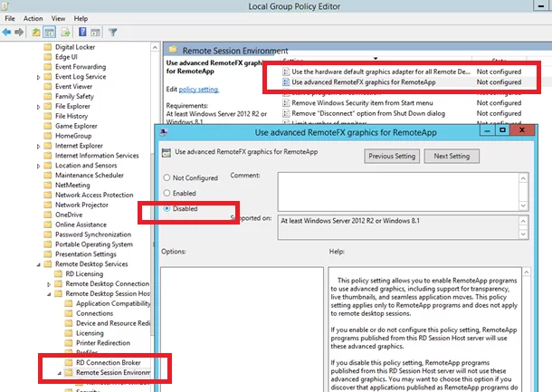Click the policy icon beside 'Use the hardware default graphics adapter'
Image resolution: width=552 pixels, height=392 pixels.
pos(286,72)
